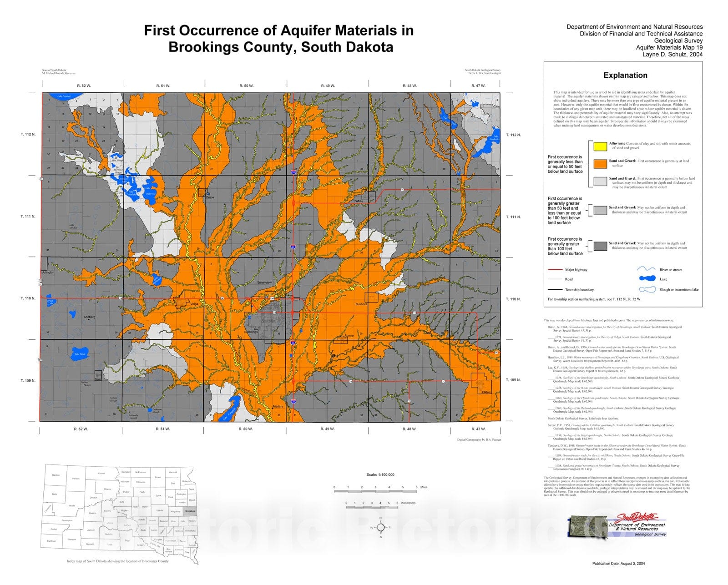This screenshot has width=728, height=585.
Task: Click the Elkton town label
Action: click(x=486, y=392)
